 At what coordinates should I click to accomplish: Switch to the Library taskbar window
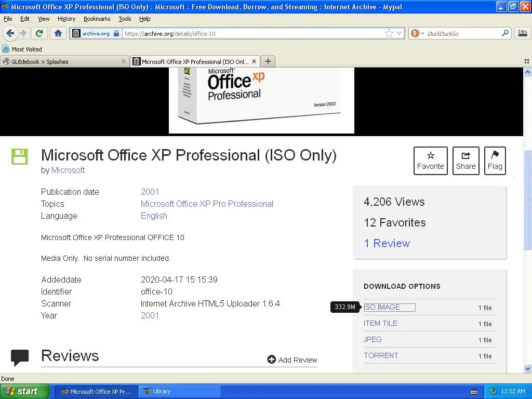point(180,391)
